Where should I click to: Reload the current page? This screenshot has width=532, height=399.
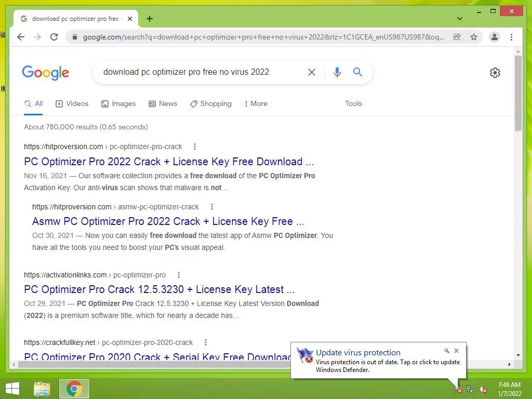point(54,37)
